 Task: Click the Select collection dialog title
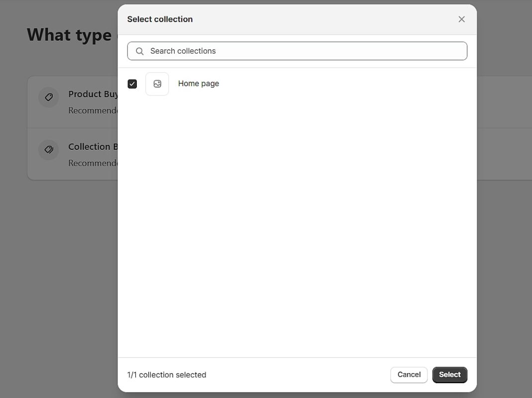(160, 19)
